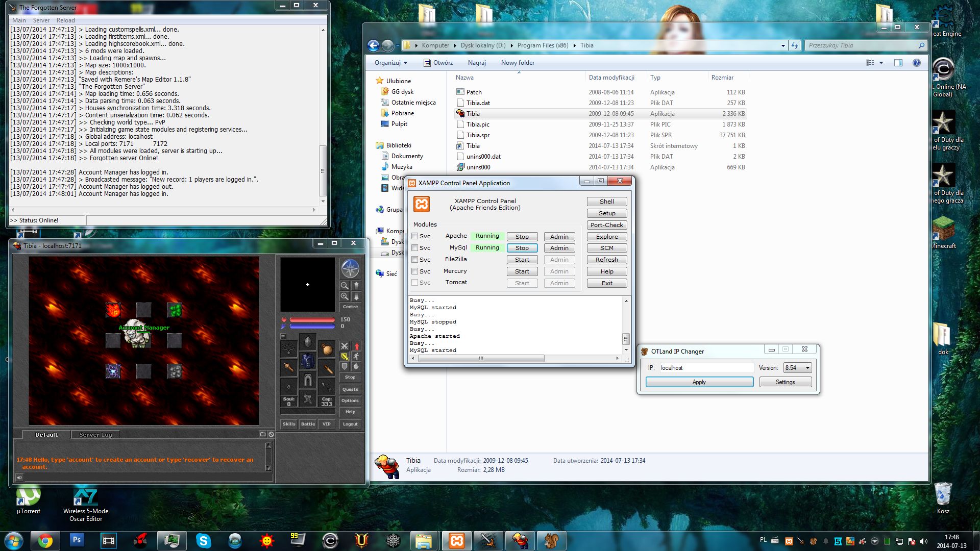Viewport: 980px width, 551px height.
Task: Select the necklace slot in Tibia inventory
Action: [288, 348]
